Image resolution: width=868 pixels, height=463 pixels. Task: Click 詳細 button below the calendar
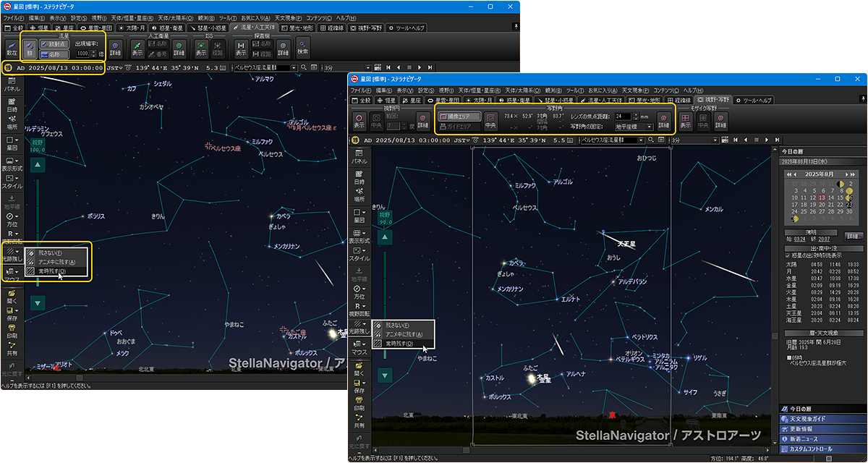point(854,237)
